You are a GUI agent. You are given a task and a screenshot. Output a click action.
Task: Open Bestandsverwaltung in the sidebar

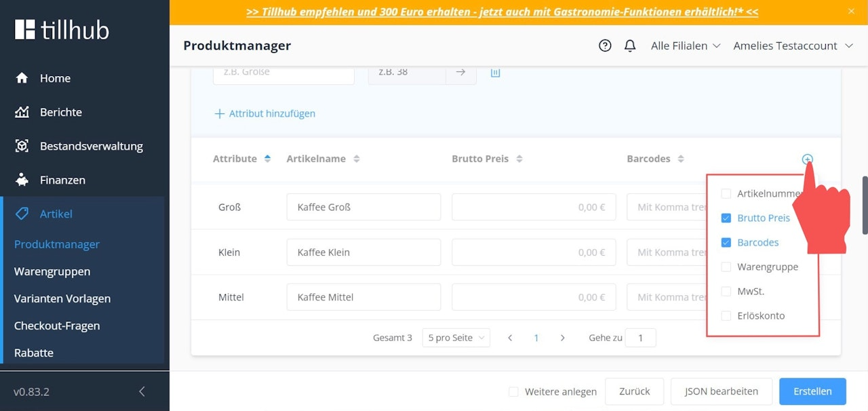tap(91, 146)
